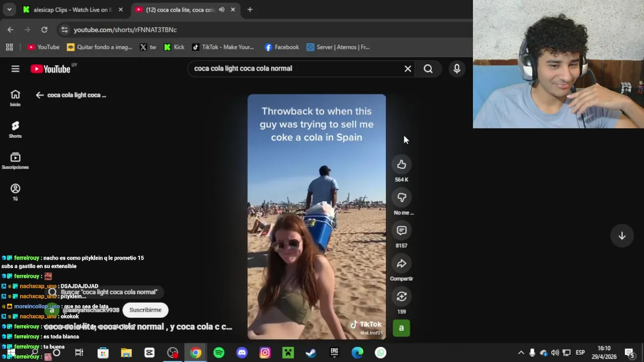Viewport: 644px width, 362px height.
Task: Open File Explorer from the taskbar
Action: [126, 353]
